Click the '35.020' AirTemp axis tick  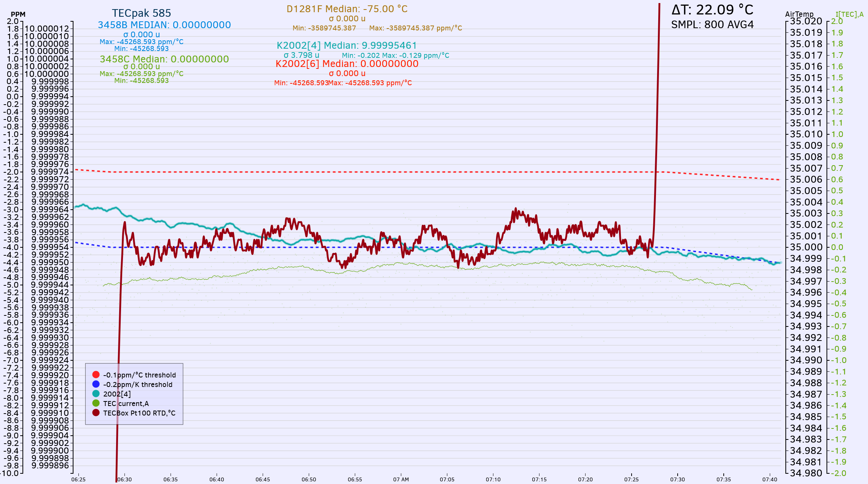[x=806, y=21]
